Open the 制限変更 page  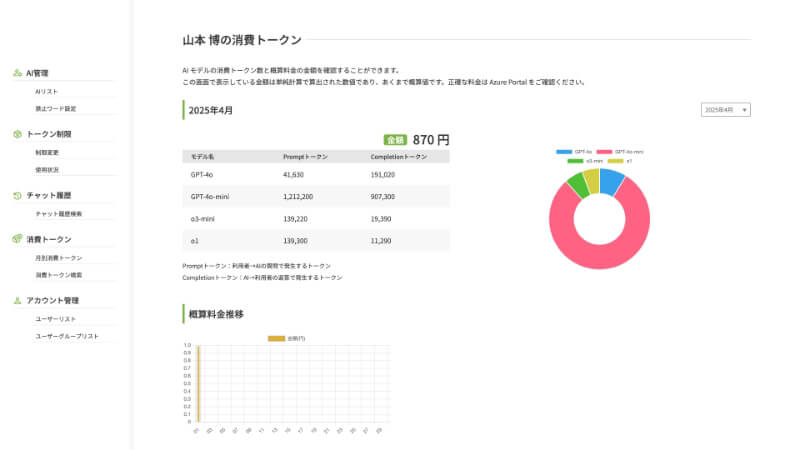[x=47, y=153]
